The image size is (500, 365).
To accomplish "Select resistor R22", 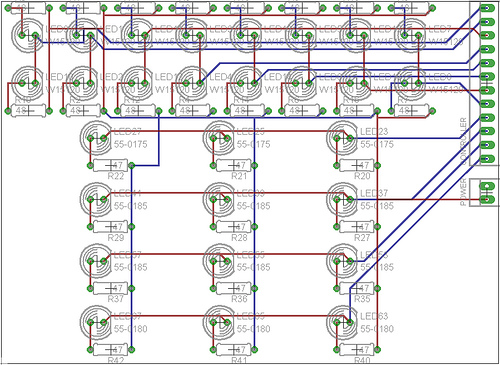I will (110, 165).
